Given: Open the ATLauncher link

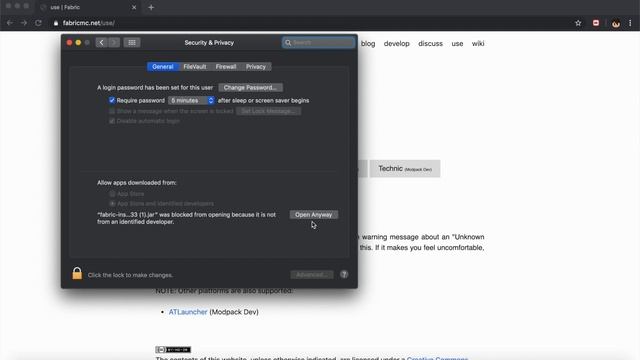Looking at the screenshot, I should click(188, 312).
